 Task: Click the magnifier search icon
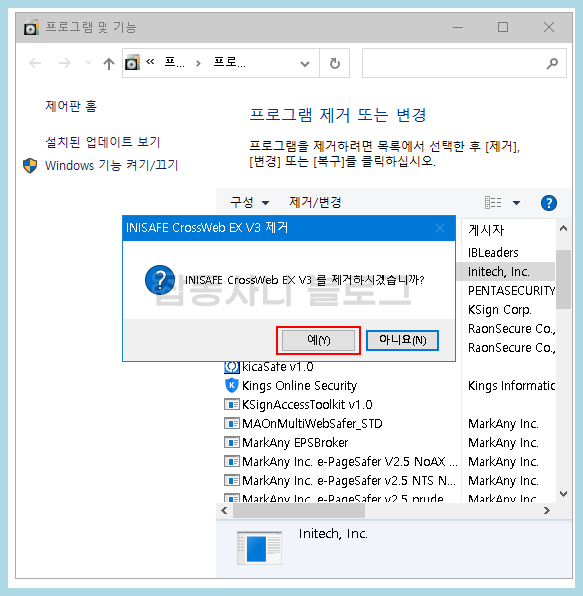click(552, 63)
